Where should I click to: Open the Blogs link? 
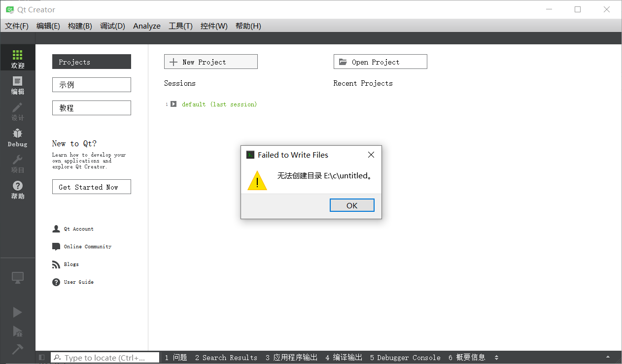click(71, 265)
